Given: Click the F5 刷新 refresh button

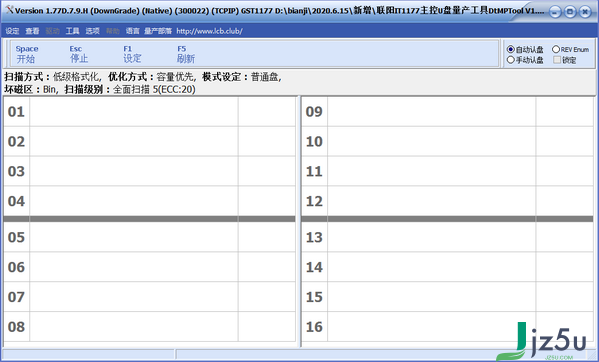Looking at the screenshot, I should click(x=186, y=54).
